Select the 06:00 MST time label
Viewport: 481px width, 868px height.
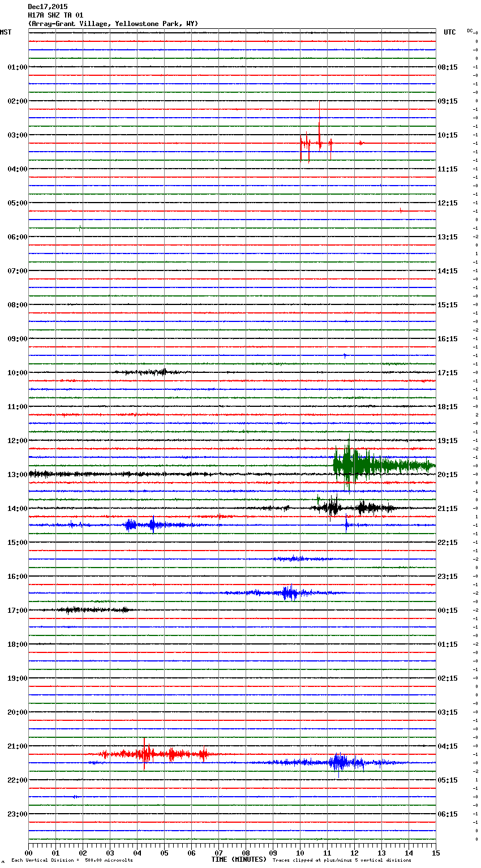pos(18,237)
